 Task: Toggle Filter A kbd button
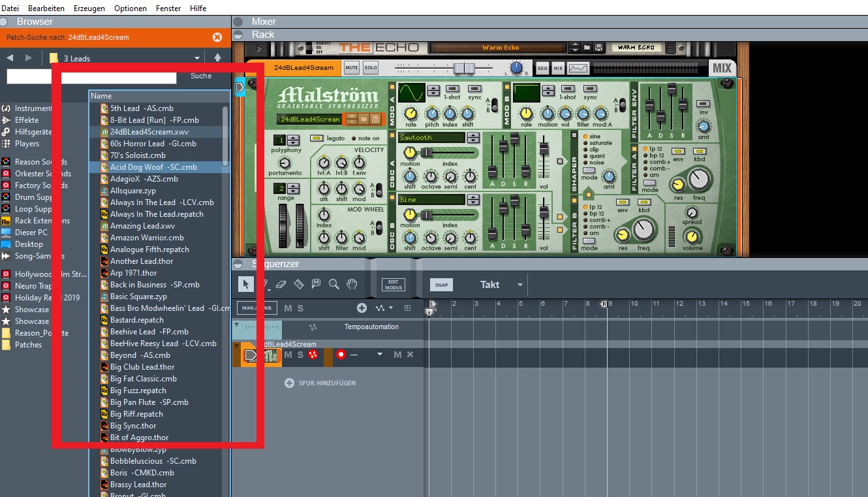699,150
